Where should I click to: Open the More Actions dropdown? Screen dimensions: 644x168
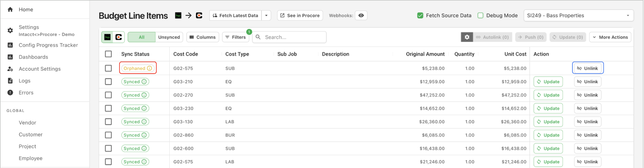[x=610, y=37]
